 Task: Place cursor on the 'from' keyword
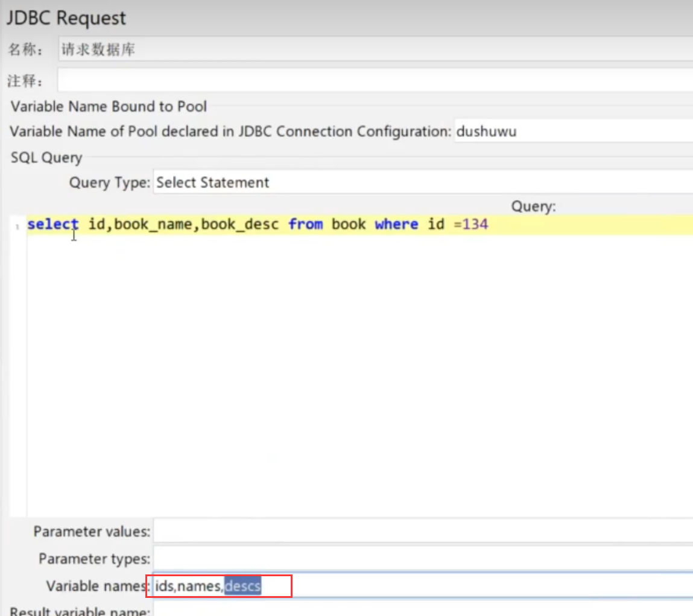(x=305, y=224)
